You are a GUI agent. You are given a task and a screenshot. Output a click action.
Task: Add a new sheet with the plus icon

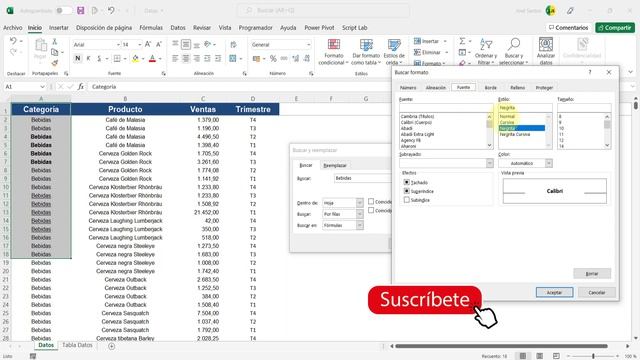[x=111, y=346]
